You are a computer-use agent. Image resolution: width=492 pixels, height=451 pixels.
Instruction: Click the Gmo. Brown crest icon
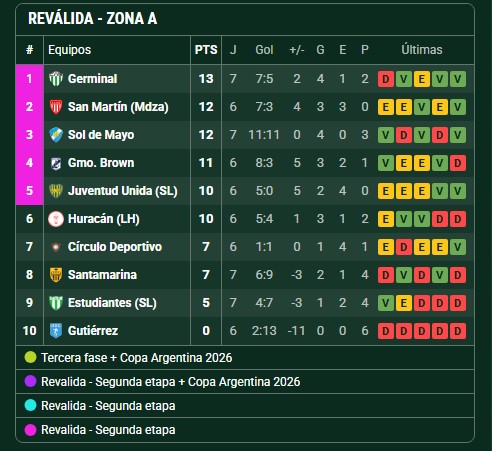(56, 163)
